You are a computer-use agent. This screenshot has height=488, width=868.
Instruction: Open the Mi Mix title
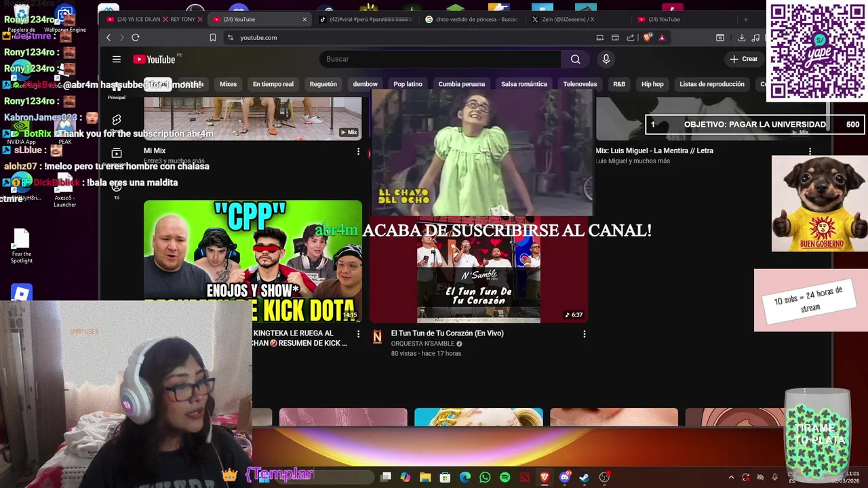click(x=155, y=150)
